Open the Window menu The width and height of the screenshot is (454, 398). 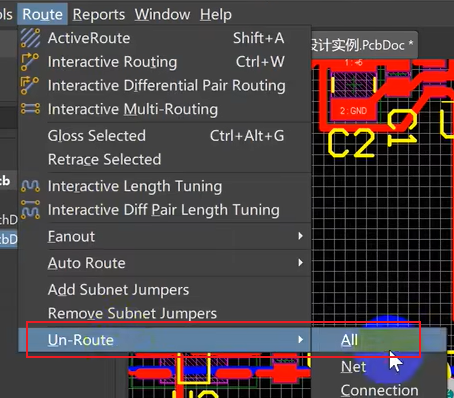[x=162, y=14]
